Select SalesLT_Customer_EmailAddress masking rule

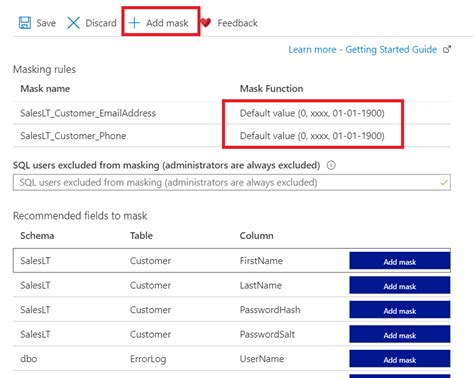point(88,113)
